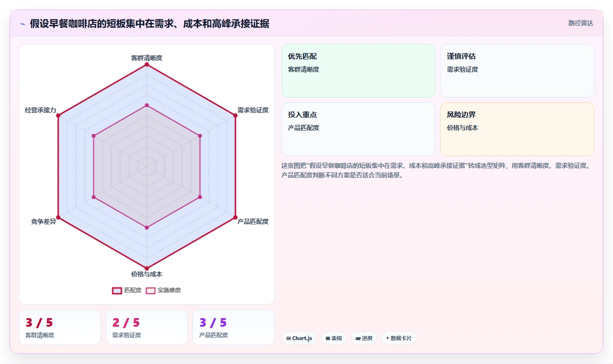
Task: Open the 3 / 5 产品匹配度 stat card
Action: 234,327
